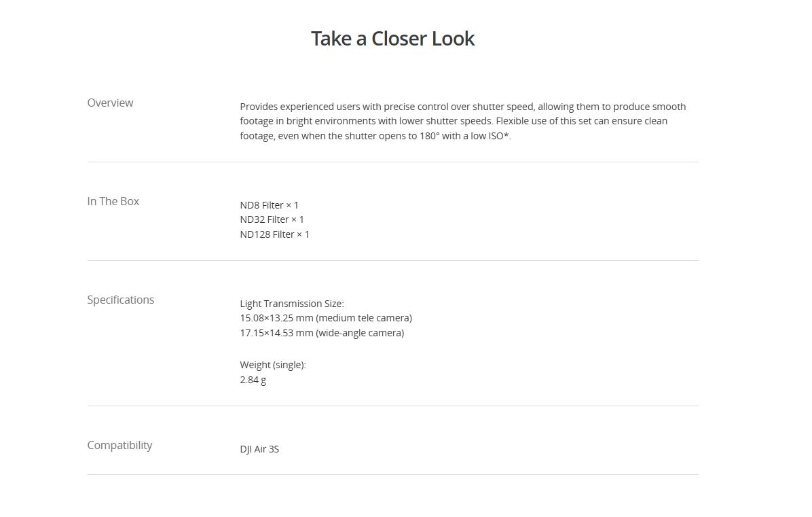Click the overview line starting "footage in bright"
The height and width of the screenshot is (517, 812).
[454, 121]
